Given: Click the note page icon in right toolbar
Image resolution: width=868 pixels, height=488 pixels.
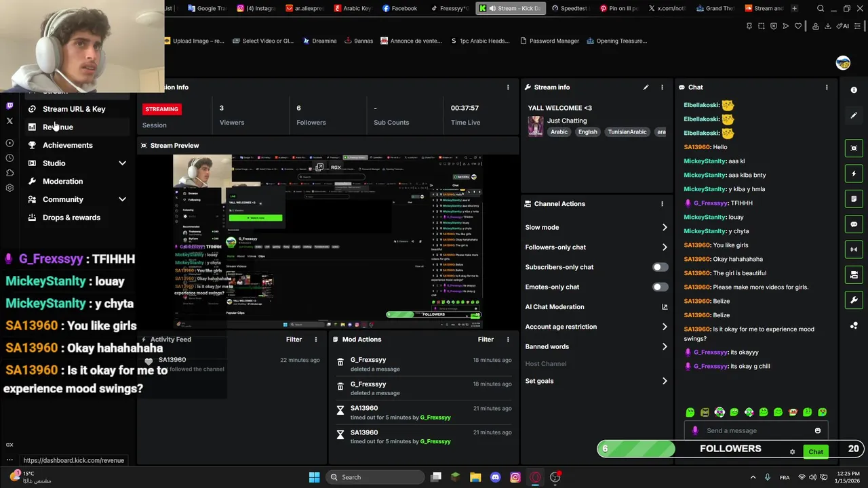Looking at the screenshot, I should 854,199.
